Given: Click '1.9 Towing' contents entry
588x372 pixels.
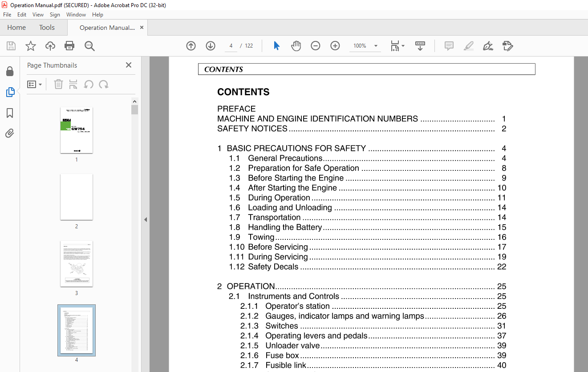Looking at the screenshot, I should pyautogui.click(x=368, y=237).
